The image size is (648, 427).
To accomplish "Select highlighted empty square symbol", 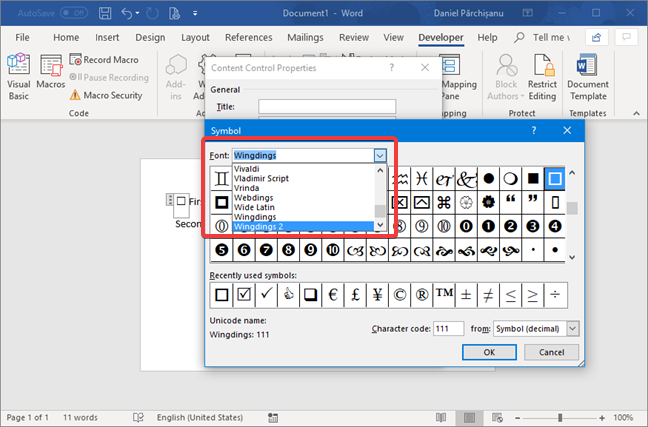I will [x=555, y=179].
